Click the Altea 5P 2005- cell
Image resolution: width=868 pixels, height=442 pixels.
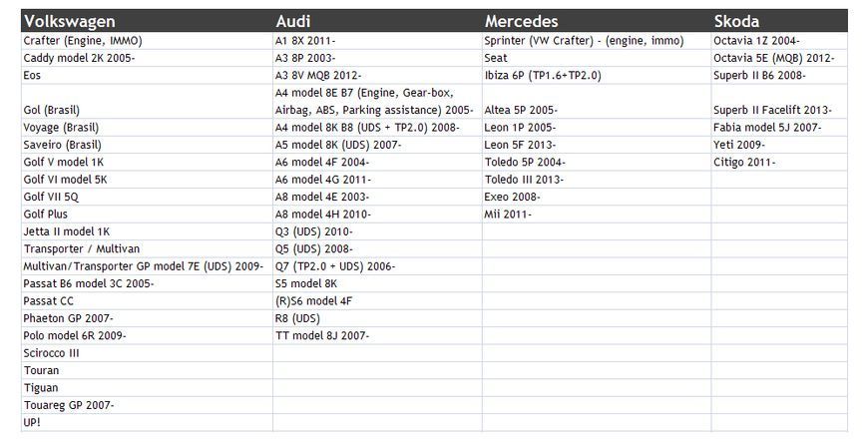pos(597,102)
